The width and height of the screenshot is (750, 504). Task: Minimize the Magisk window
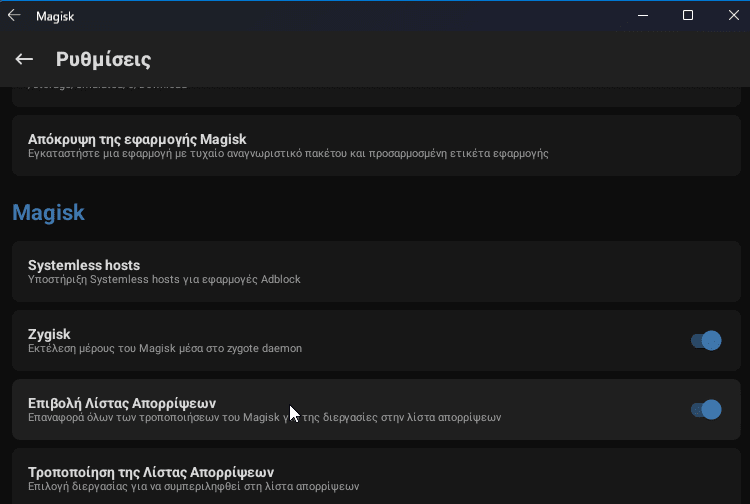[x=643, y=15]
